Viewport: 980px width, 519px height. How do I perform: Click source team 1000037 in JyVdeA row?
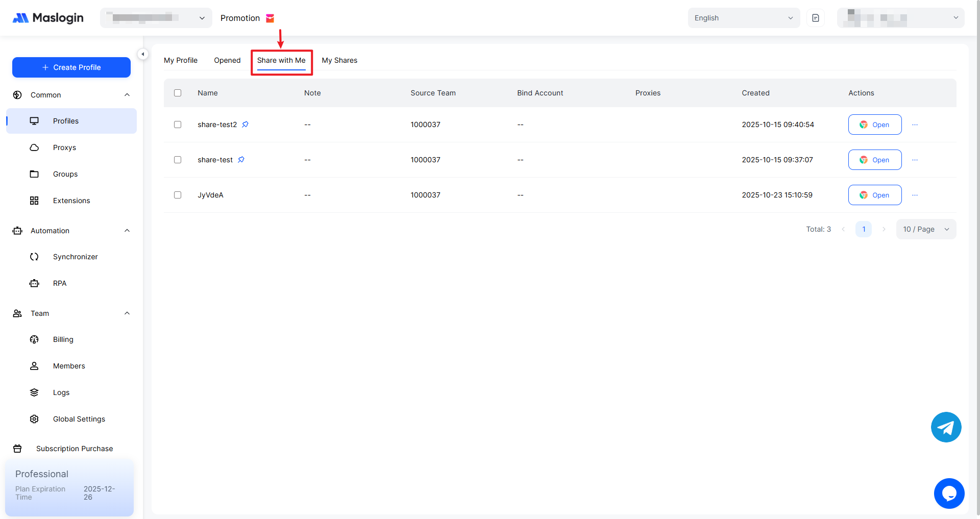pos(426,195)
